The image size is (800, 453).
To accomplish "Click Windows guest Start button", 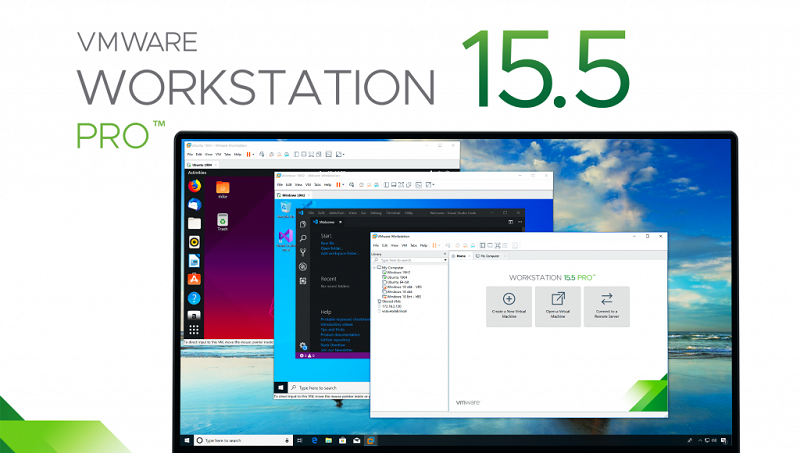I will pyautogui.click(x=281, y=387).
